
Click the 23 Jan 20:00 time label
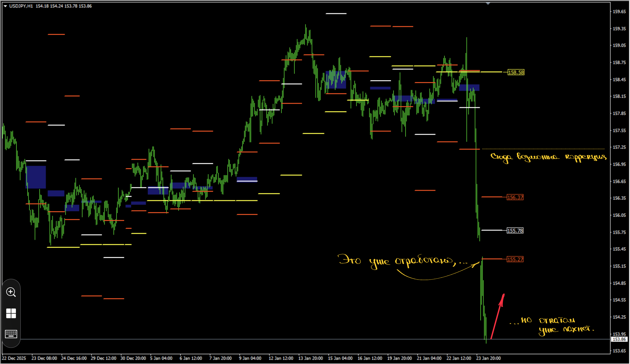point(488,358)
